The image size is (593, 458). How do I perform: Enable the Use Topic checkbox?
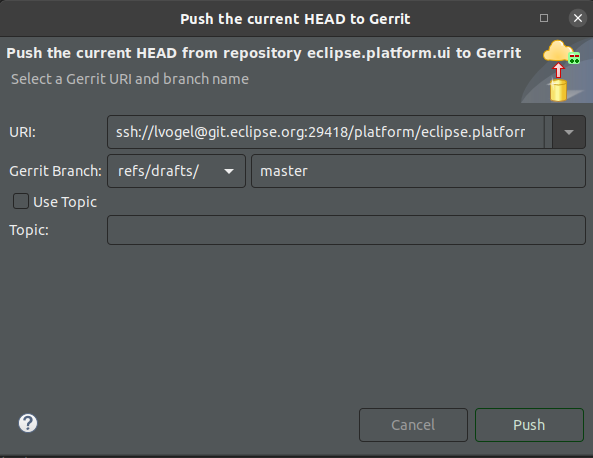pyautogui.click(x=21, y=201)
